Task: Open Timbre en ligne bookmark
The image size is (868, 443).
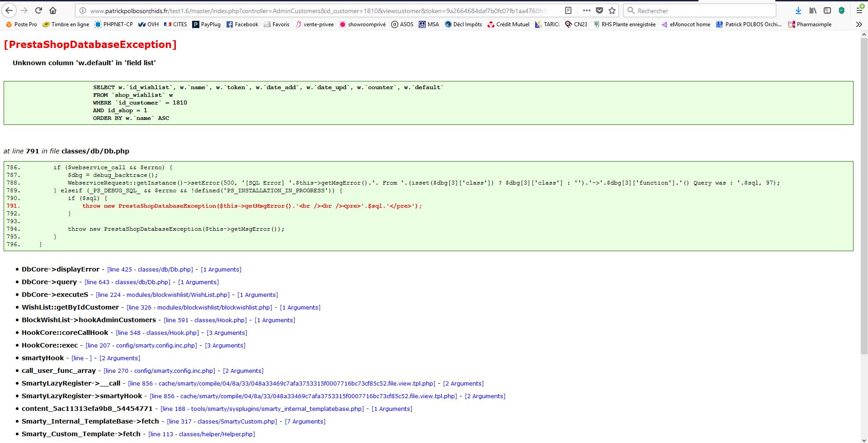Action: [x=66, y=24]
